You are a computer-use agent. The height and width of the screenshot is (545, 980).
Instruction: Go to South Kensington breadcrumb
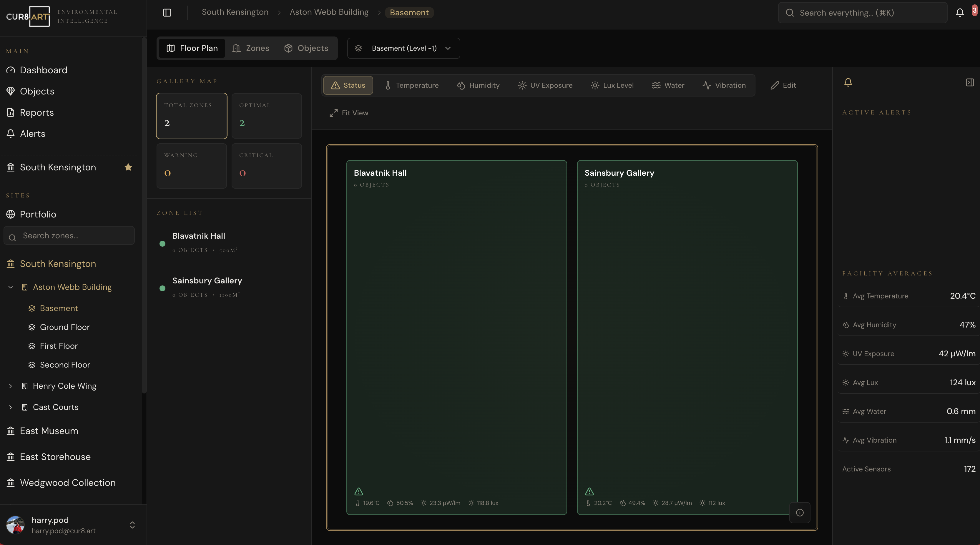coord(235,12)
